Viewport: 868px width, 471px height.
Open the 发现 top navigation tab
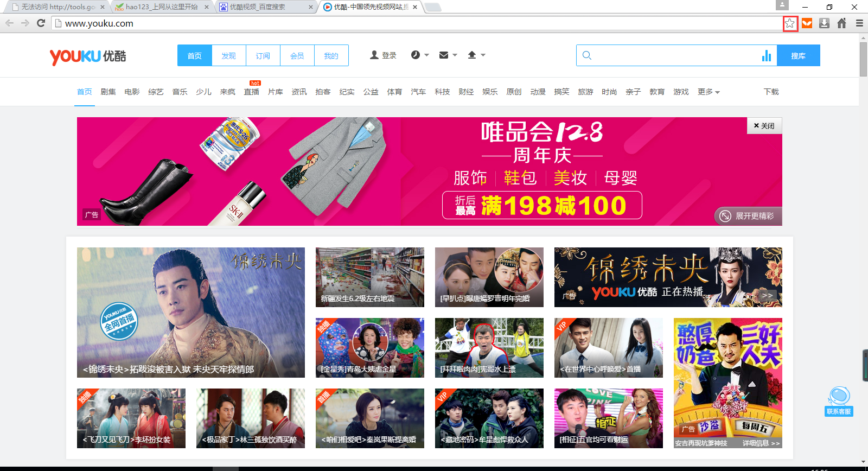(229, 56)
